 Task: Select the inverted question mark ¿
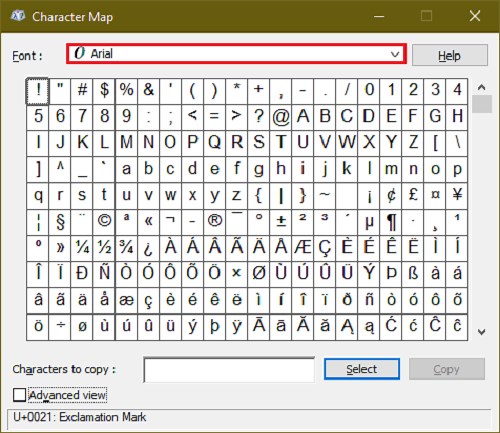(148, 248)
